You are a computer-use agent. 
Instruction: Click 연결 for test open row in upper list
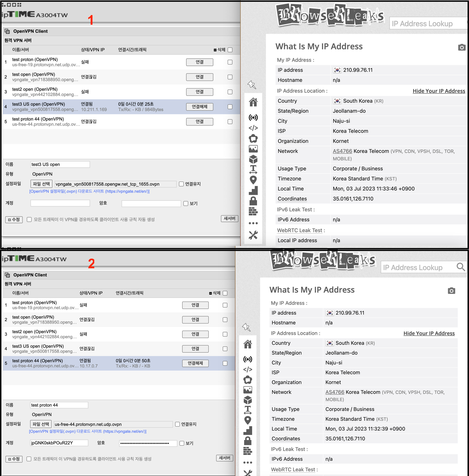click(199, 77)
